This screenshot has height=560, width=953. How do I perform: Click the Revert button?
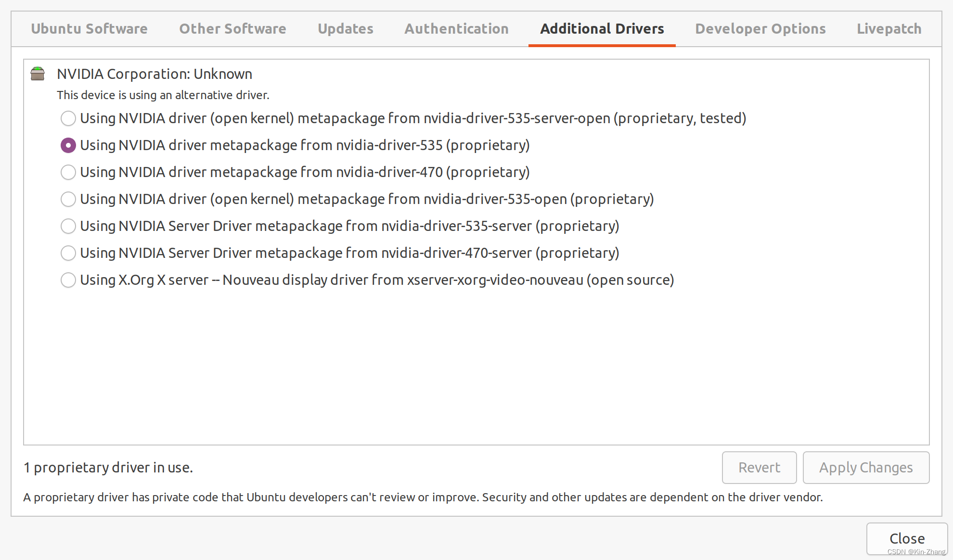pyautogui.click(x=759, y=468)
